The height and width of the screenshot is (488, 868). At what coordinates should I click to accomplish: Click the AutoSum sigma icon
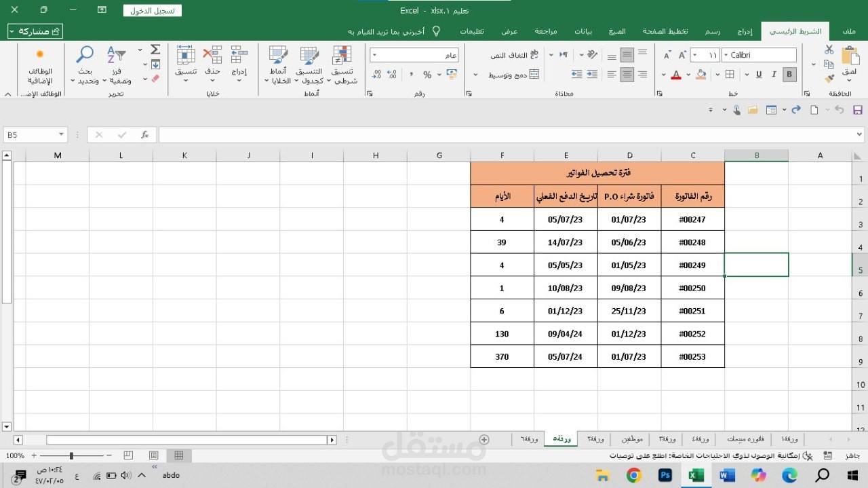click(x=155, y=50)
